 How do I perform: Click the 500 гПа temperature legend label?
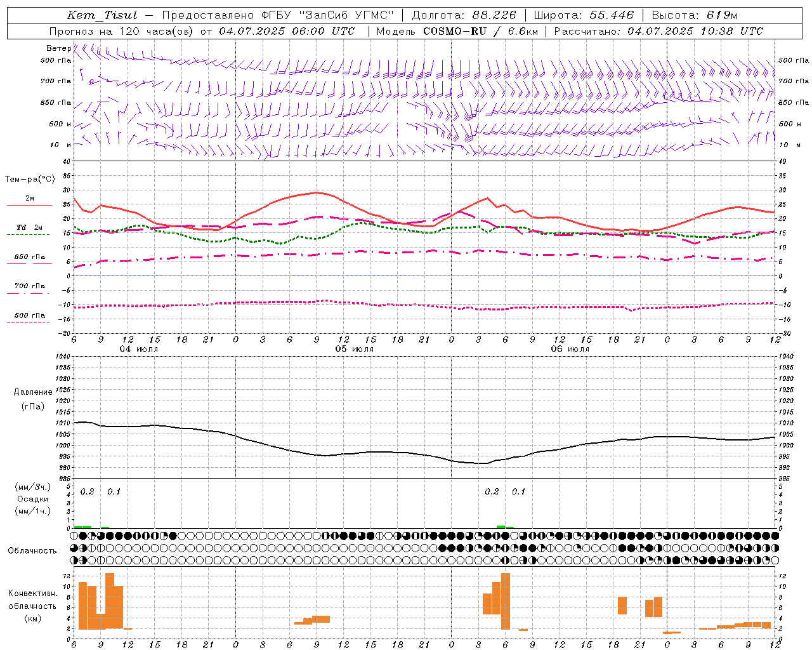coord(30,315)
